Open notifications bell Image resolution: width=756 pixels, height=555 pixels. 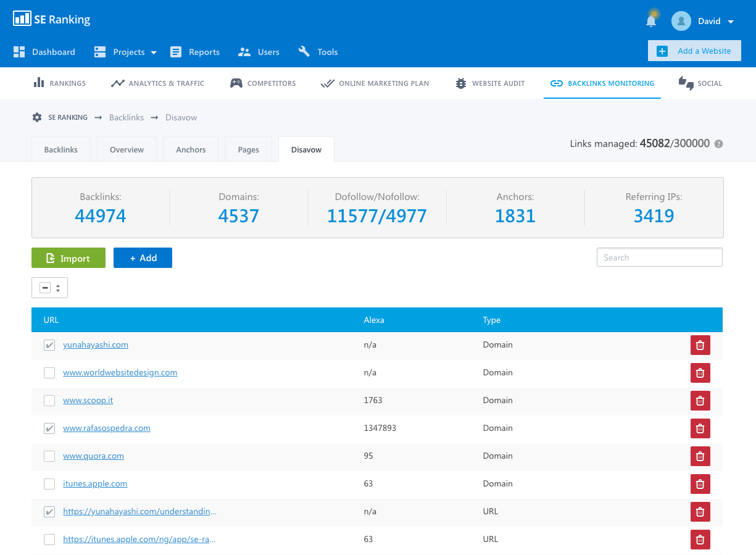point(651,21)
